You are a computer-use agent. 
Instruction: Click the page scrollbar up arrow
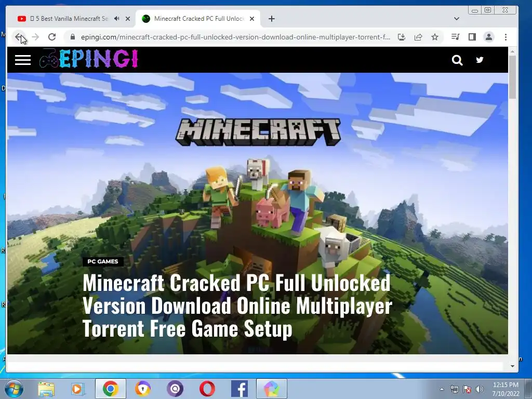click(512, 51)
